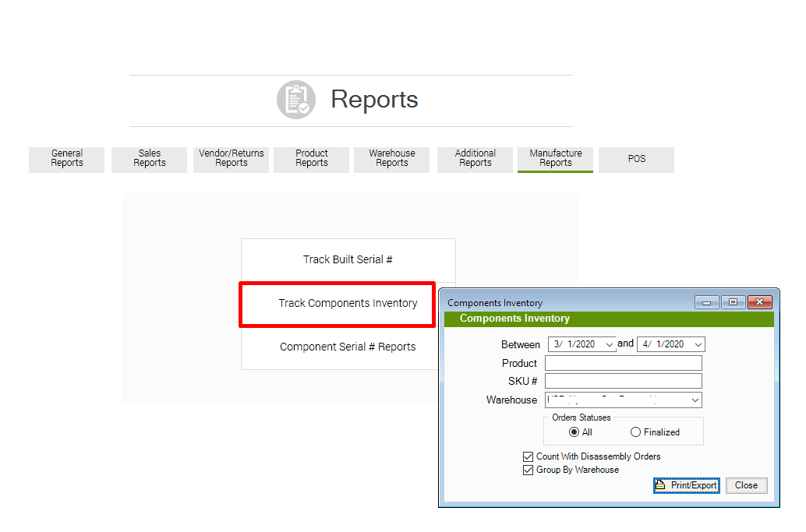The width and height of the screenshot is (806, 532).
Task: Minimize the Components Inventory dialog
Action: point(707,302)
